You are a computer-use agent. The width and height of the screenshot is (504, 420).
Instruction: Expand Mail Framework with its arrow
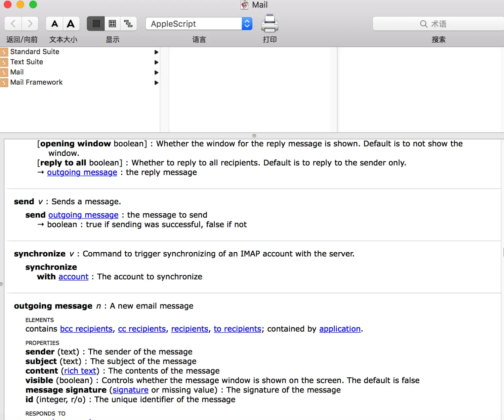point(156,83)
